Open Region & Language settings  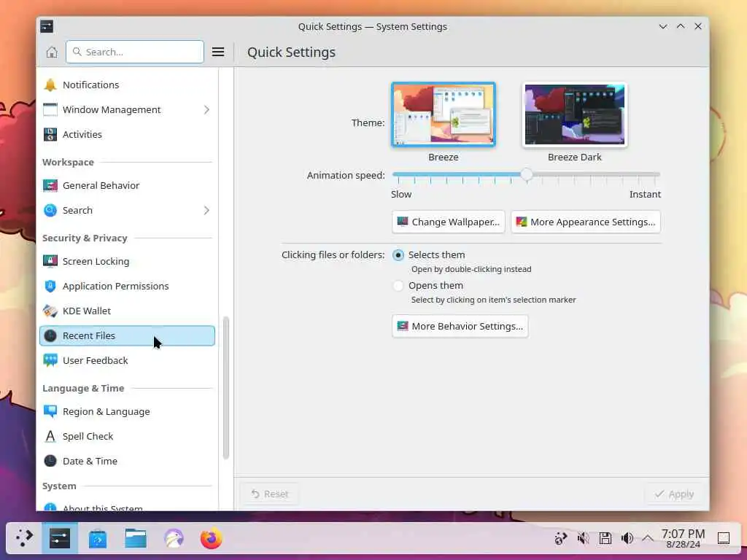127,411
